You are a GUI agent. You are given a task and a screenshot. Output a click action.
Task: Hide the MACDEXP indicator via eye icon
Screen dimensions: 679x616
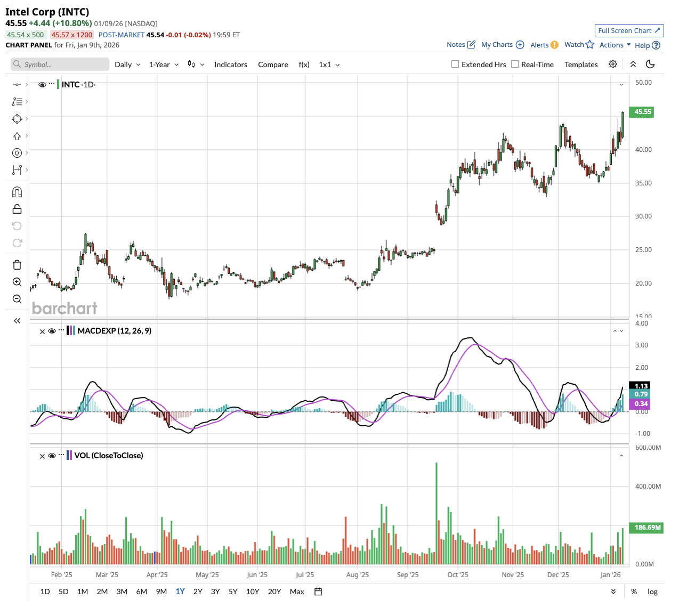pos(52,331)
